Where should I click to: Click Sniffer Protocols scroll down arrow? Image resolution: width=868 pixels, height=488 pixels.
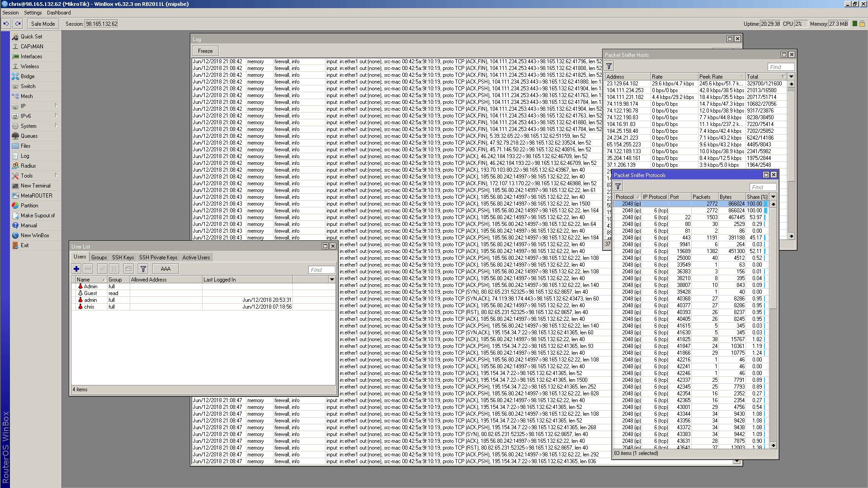click(x=773, y=446)
